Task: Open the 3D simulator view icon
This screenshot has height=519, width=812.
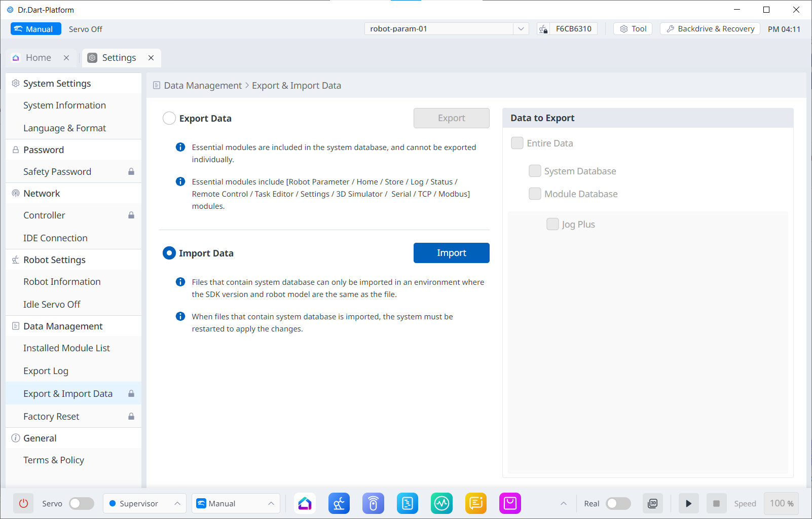Action: pos(653,503)
